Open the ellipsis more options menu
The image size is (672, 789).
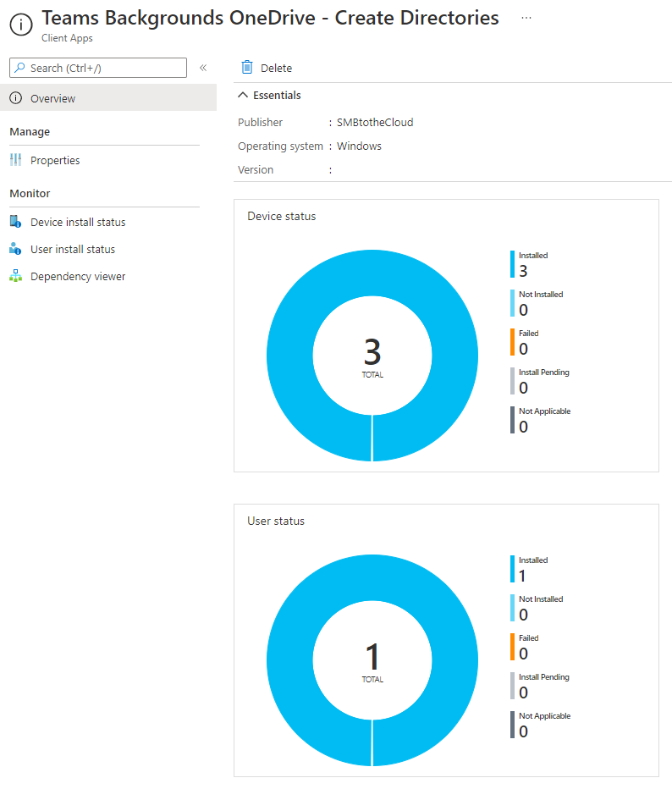click(526, 18)
